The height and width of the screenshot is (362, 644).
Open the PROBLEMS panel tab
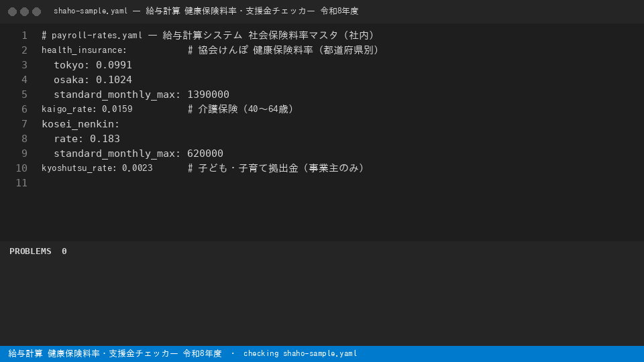click(30, 251)
